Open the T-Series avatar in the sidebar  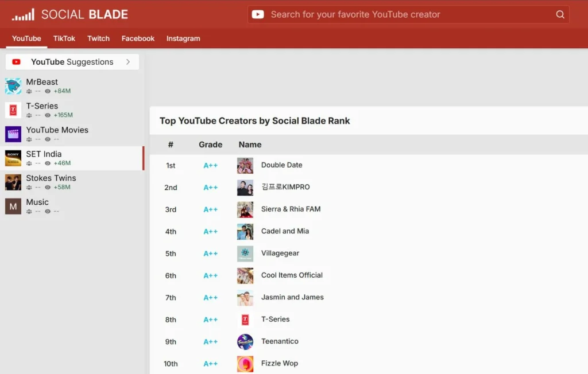tap(13, 110)
